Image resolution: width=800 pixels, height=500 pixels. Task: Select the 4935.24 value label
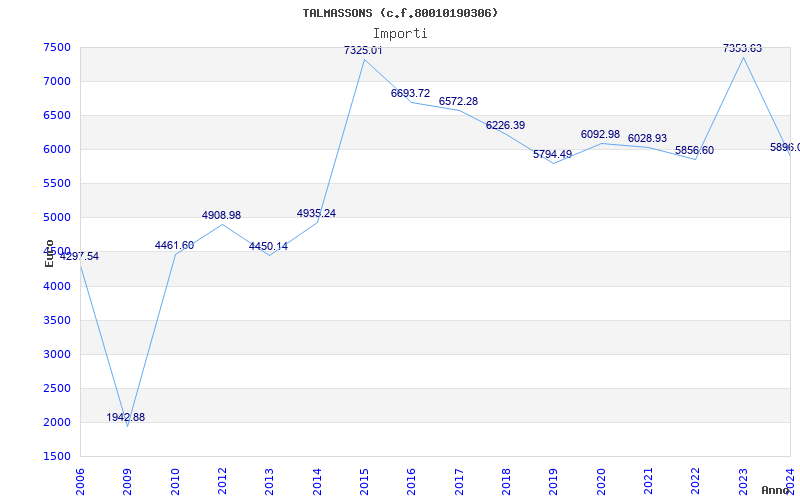click(x=316, y=213)
